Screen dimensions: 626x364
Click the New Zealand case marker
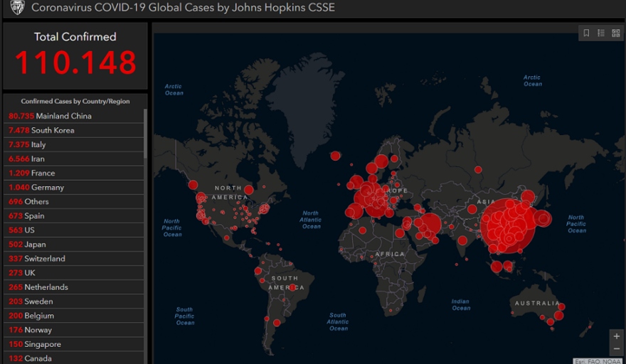[590, 328]
